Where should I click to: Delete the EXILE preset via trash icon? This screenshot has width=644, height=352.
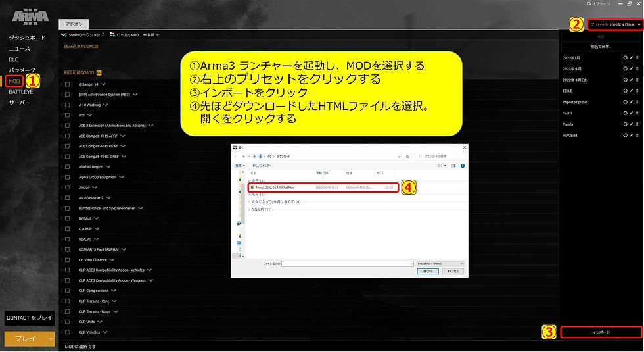pos(637,91)
